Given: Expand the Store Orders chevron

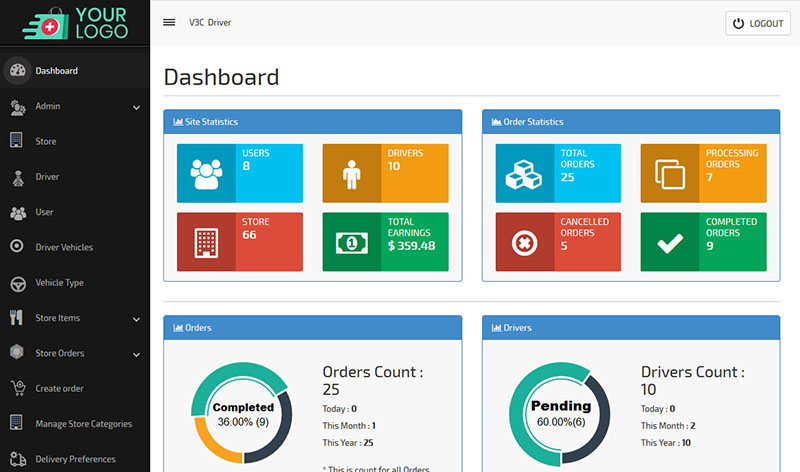Looking at the screenshot, I should (x=136, y=355).
